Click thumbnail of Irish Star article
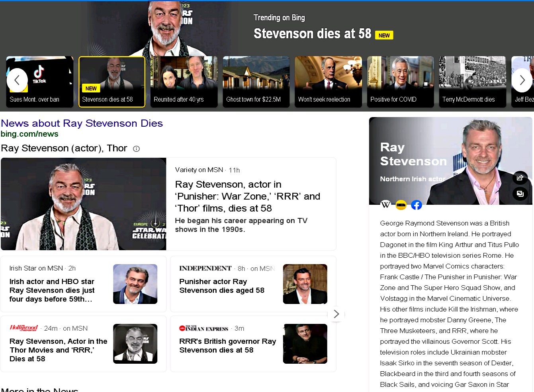The height and width of the screenshot is (392, 534). click(135, 284)
